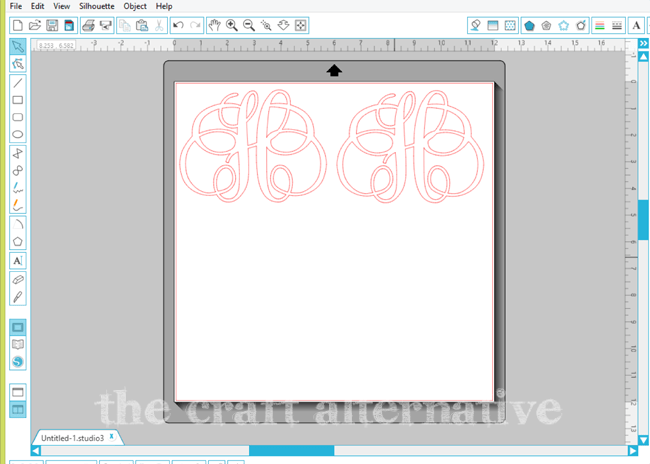Open the blue star outline tool

[563, 26]
